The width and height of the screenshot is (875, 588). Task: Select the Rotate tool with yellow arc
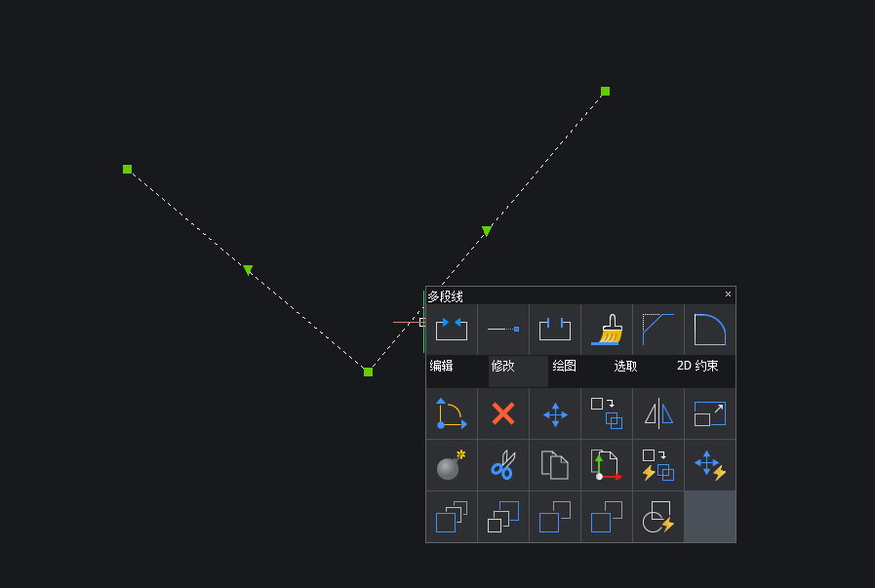tap(451, 413)
